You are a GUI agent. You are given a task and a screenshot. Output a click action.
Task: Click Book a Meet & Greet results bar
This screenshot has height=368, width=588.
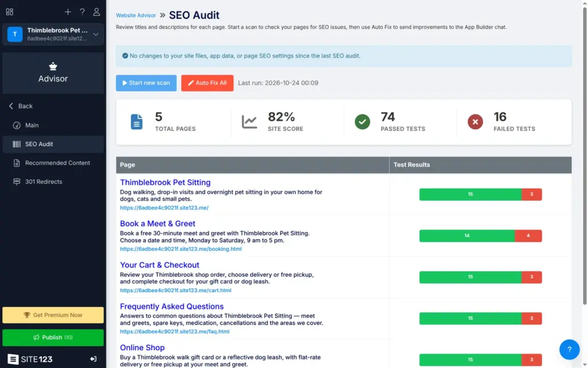pos(481,236)
